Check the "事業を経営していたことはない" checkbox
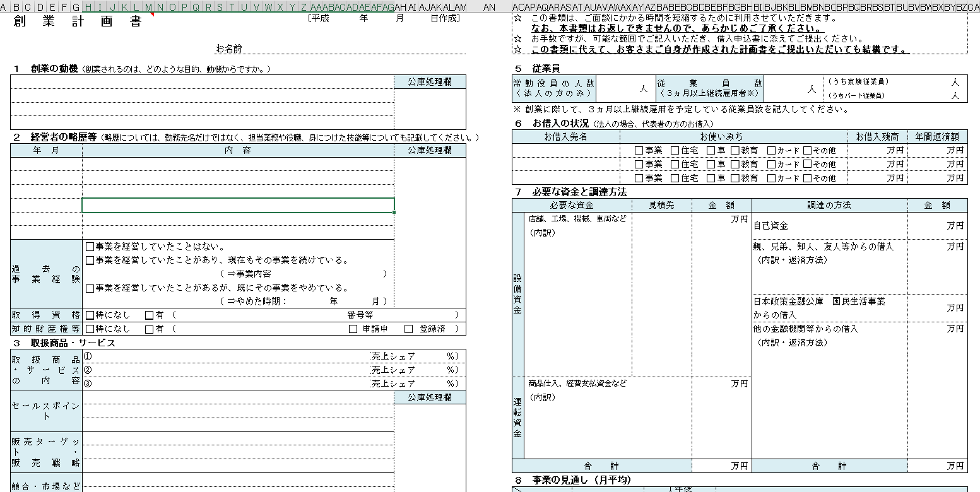 90,247
